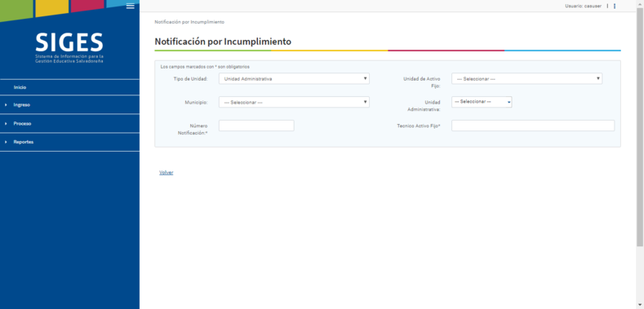The height and width of the screenshot is (309, 644).
Task: Click the Notificación por Incumplimiento breadcrumb
Action: pos(189,22)
